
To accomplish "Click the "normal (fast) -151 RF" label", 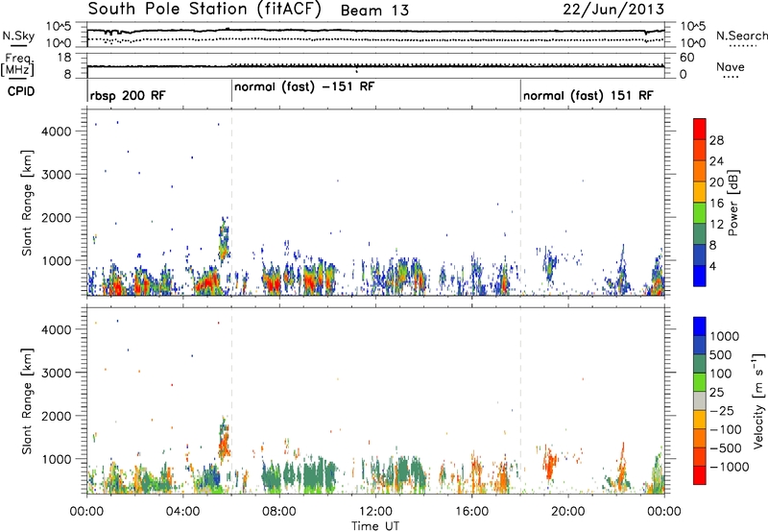I will (x=304, y=87).
